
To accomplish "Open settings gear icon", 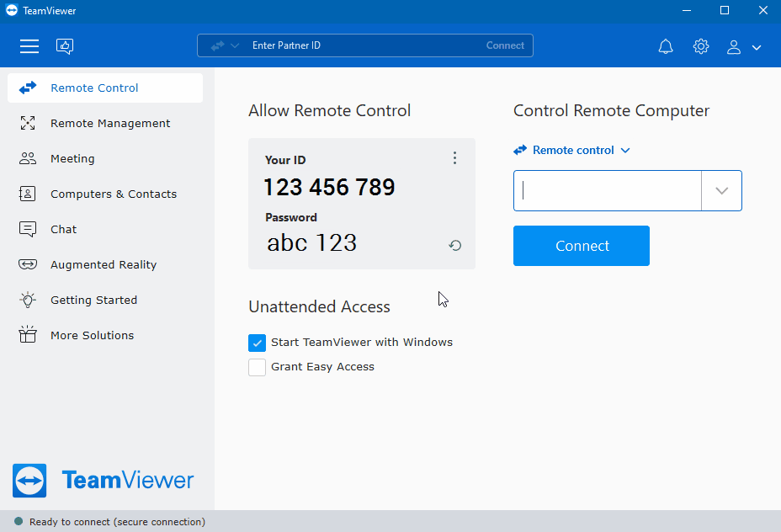I will (x=701, y=46).
